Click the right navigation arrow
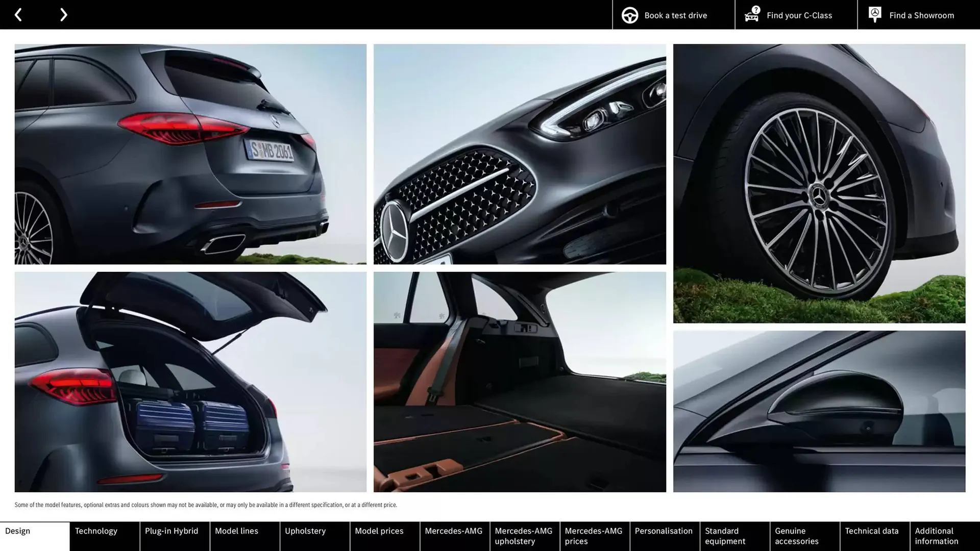The image size is (980, 551). tap(63, 14)
